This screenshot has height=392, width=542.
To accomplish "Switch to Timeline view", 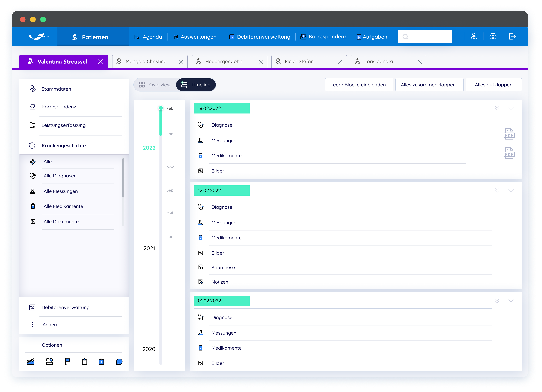I will pos(196,85).
